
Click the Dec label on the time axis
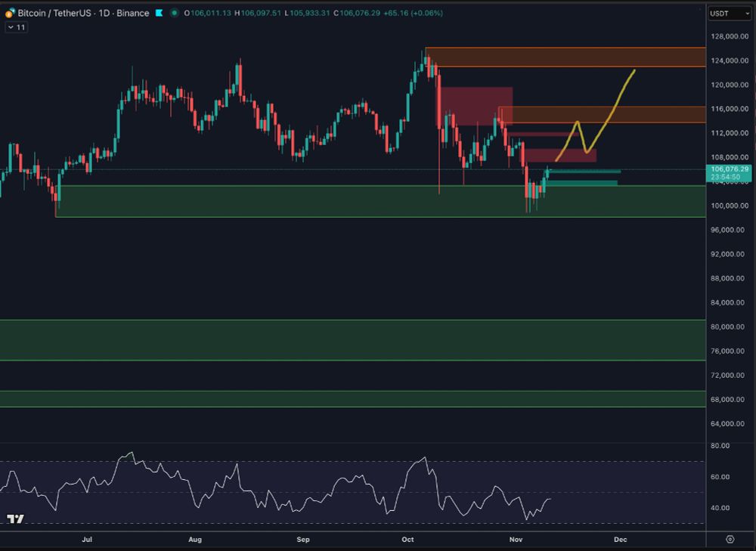(620, 540)
